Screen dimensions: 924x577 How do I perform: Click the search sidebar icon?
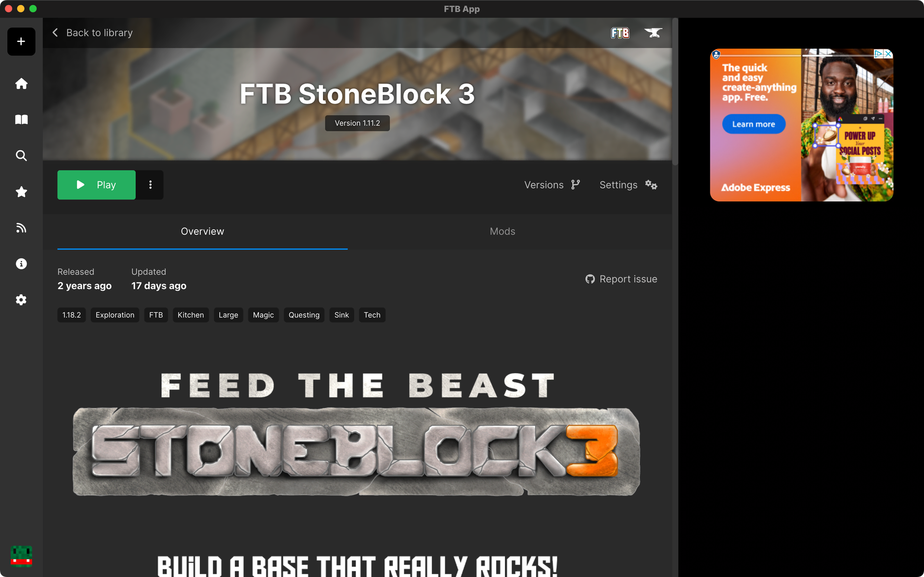point(21,155)
